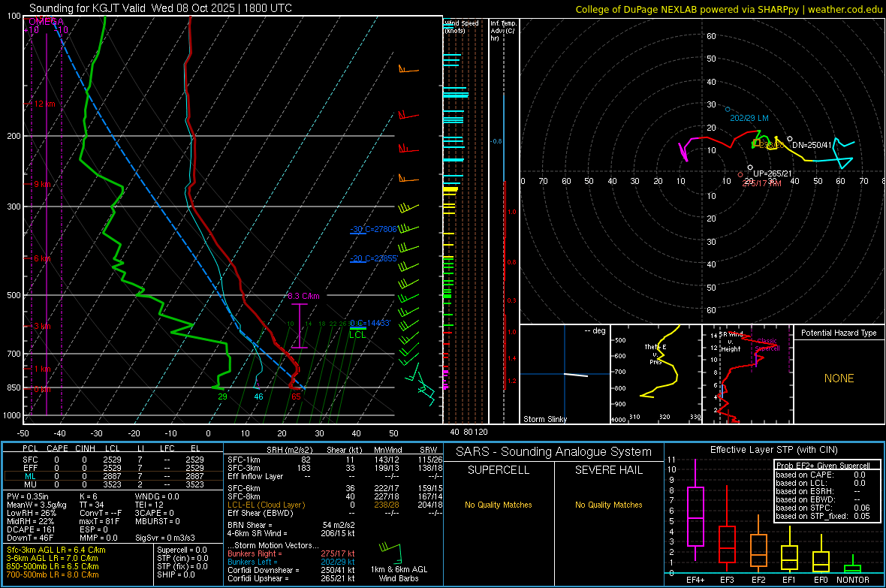The image size is (886, 588).
Task: Click the Inf. Temp. Adv. panel header
Action: tap(503, 31)
